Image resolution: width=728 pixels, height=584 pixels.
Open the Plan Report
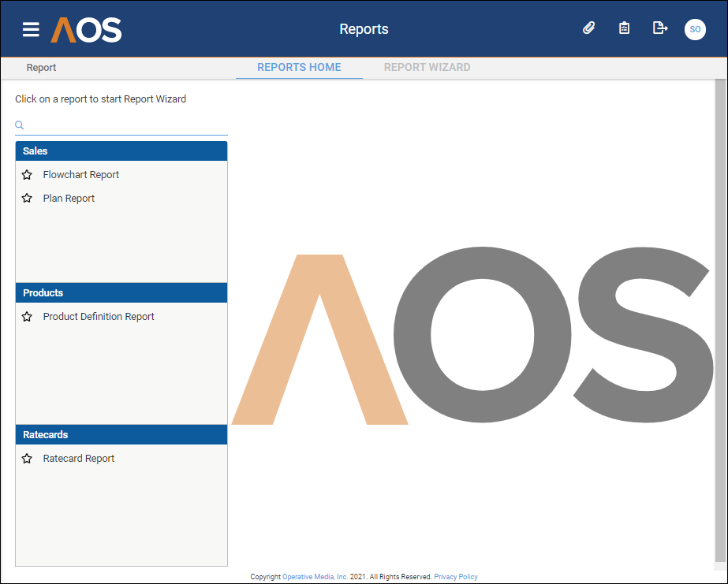pos(69,198)
